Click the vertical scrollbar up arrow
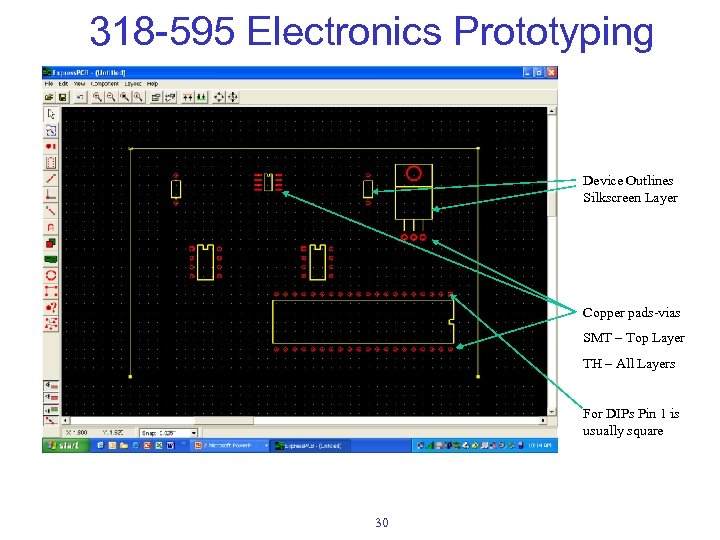Viewport: 720px width, 540px height. (x=551, y=111)
